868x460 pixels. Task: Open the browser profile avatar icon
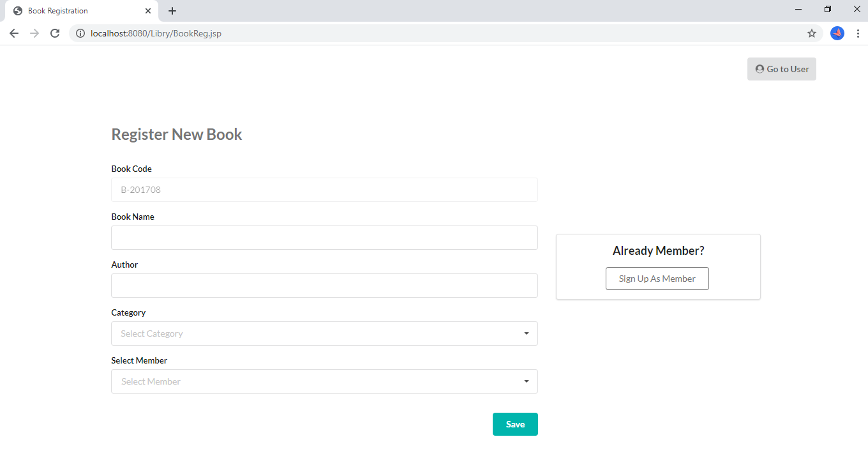tap(837, 33)
